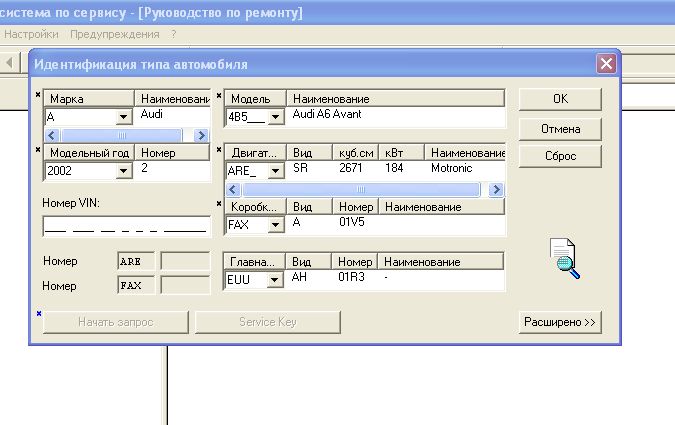
Task: Expand the Модельный год 2002 dropdown
Action: point(124,171)
